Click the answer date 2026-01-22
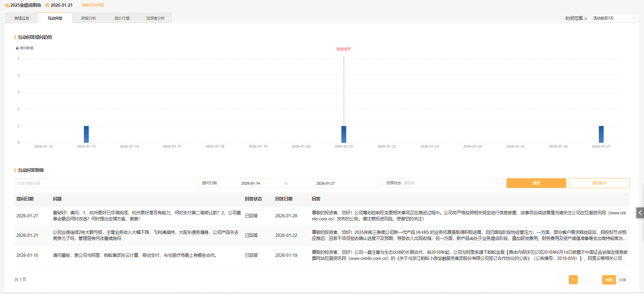This screenshot has width=644, height=294. click(286, 236)
